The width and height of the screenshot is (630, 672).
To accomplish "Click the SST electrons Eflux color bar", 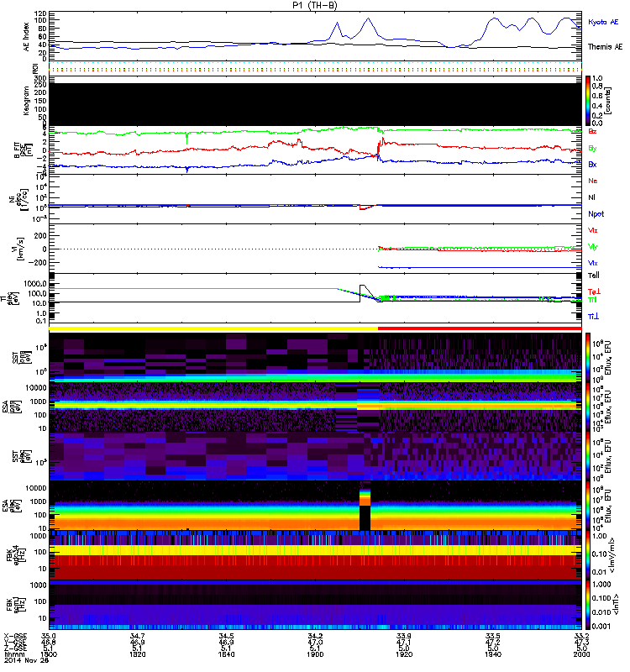I will pyautogui.click(x=588, y=456).
